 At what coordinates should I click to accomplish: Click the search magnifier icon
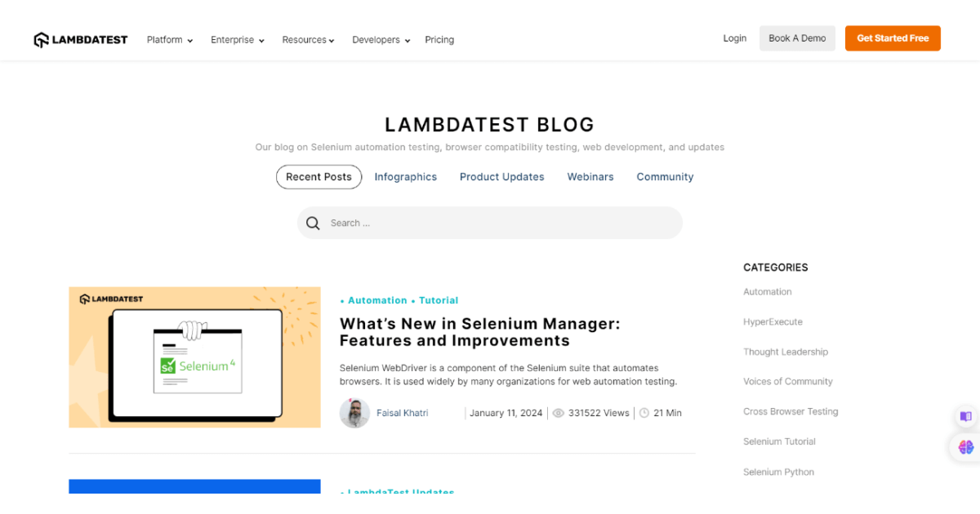pyautogui.click(x=313, y=224)
